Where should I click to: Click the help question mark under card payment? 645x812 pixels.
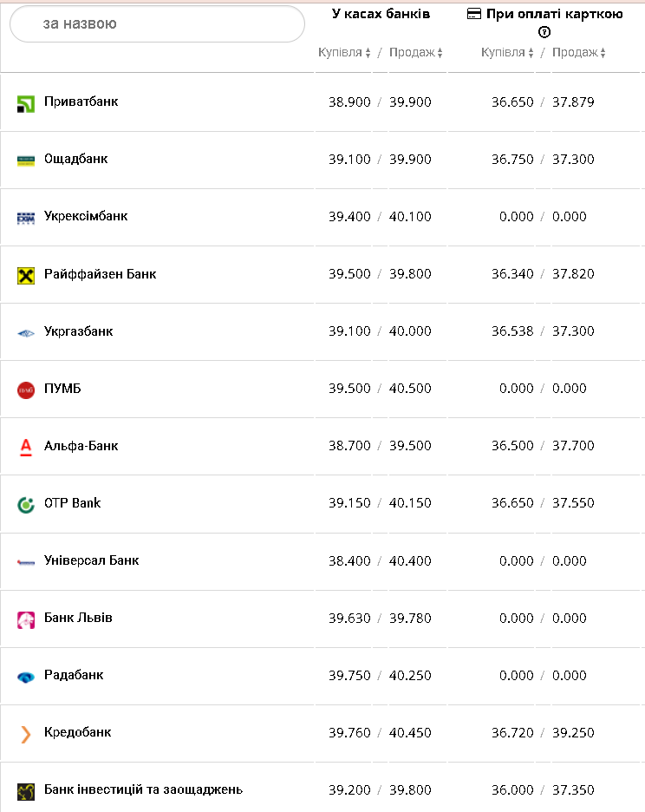pos(544,33)
